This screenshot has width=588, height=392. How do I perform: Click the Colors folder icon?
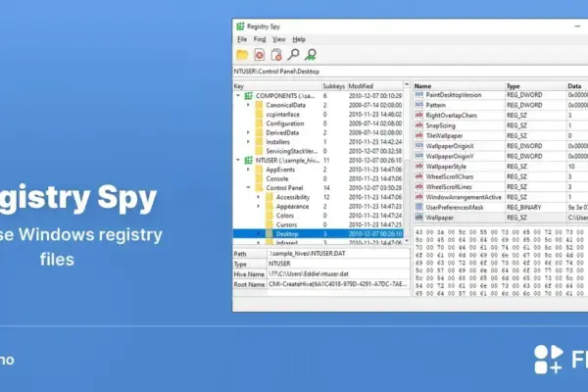(269, 216)
